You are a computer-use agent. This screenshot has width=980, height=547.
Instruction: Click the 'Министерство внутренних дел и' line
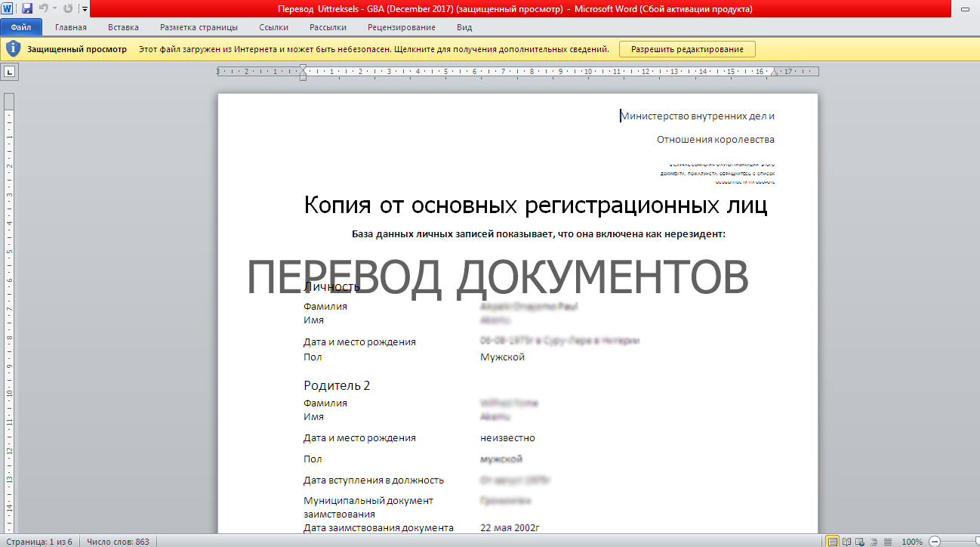697,116
